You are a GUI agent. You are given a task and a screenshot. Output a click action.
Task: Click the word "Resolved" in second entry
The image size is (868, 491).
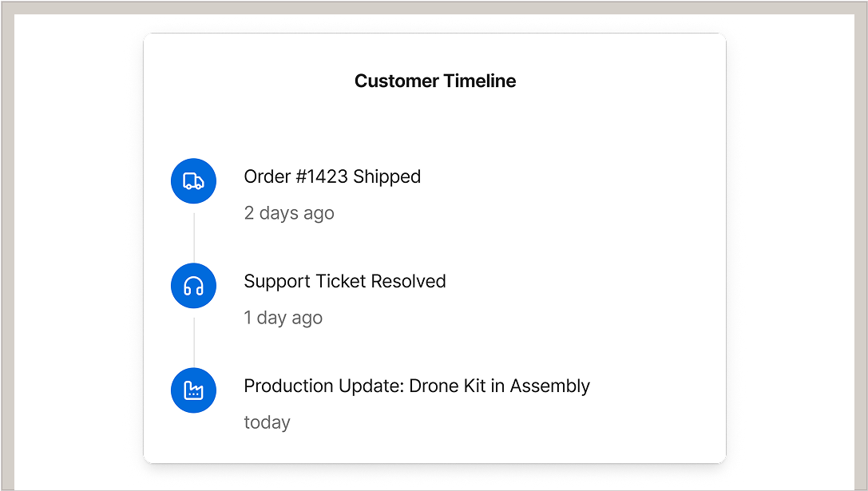pos(408,281)
